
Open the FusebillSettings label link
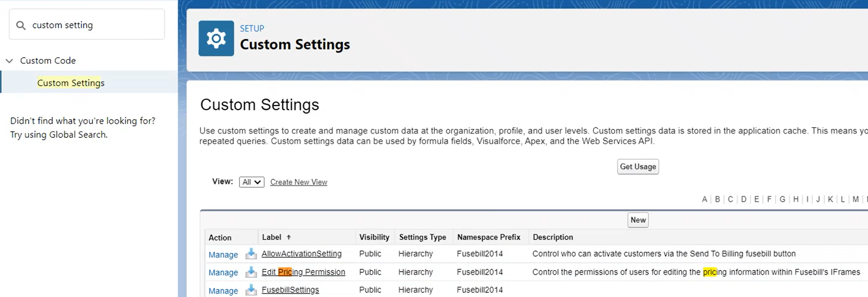(x=290, y=290)
